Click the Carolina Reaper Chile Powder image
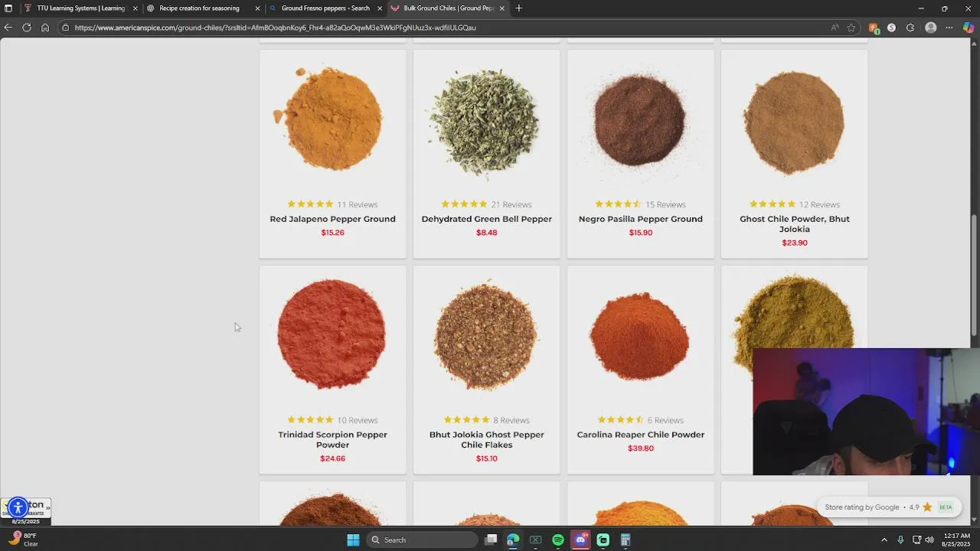980x551 pixels. pyautogui.click(x=639, y=335)
